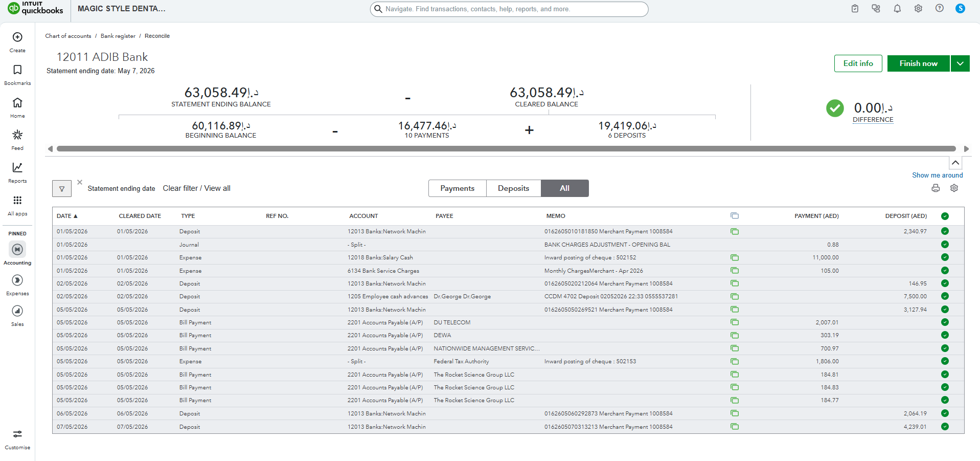The image size is (980, 461).
Task: Go to Chart of accounts breadcrumb
Action: click(68, 36)
